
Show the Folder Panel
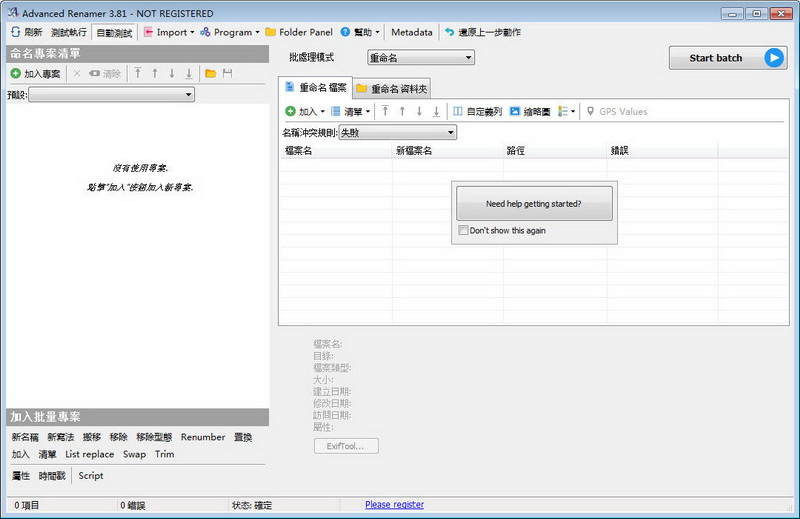coord(299,32)
